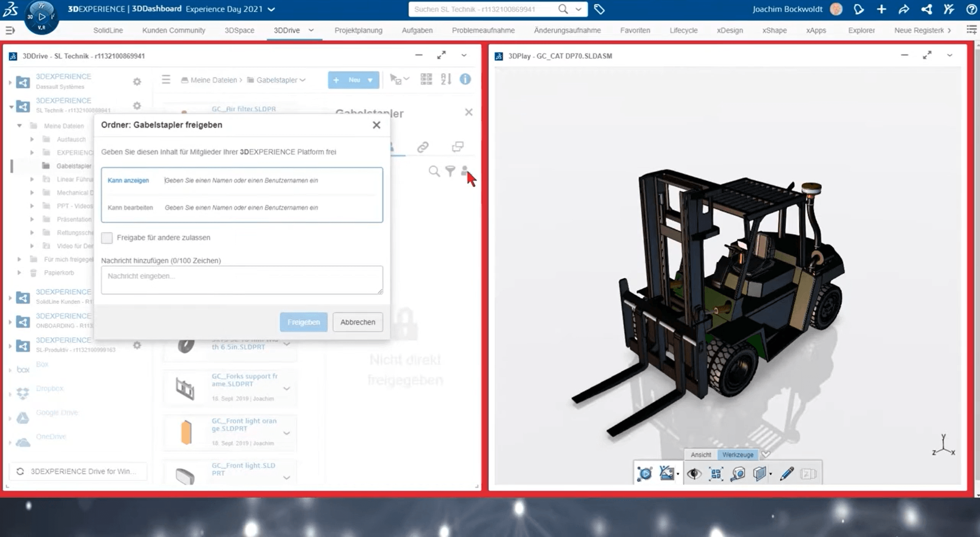This screenshot has width=980, height=537.
Task: Click the blue info icon in 3DDrive
Action: 465,79
